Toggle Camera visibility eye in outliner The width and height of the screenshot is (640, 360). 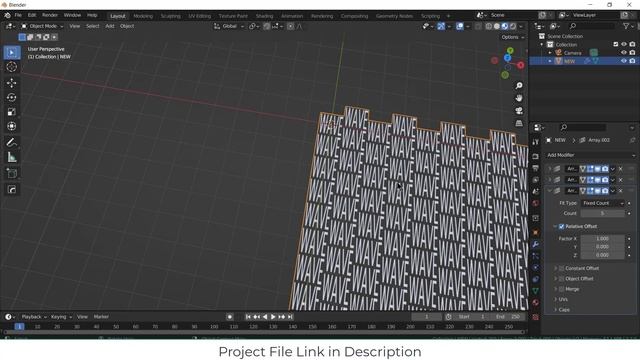pyautogui.click(x=624, y=53)
